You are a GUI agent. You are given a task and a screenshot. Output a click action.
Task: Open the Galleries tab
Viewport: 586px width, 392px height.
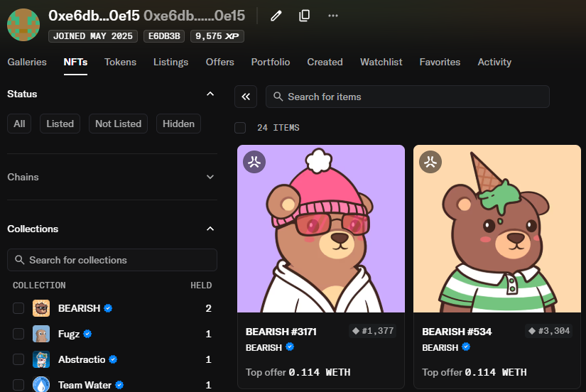click(x=27, y=62)
